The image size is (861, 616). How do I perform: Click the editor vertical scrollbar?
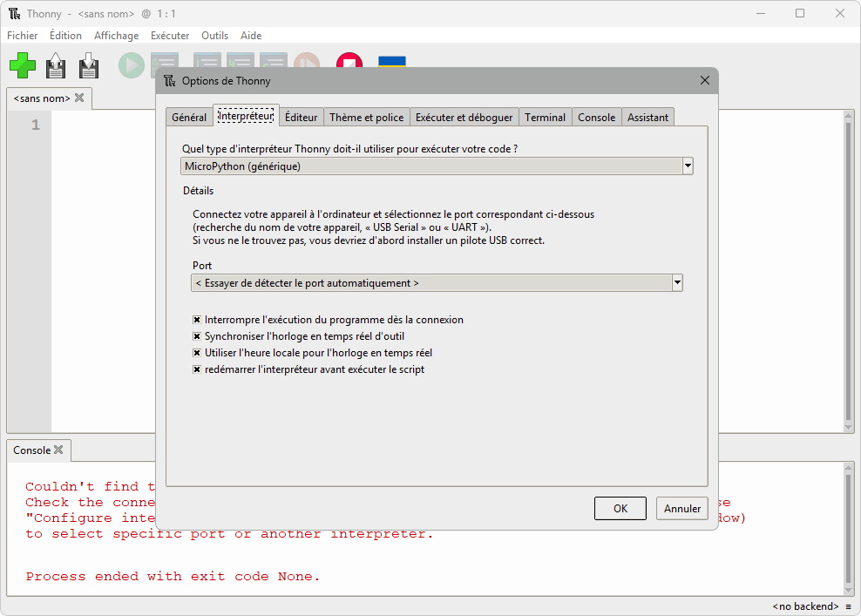[x=849, y=271]
